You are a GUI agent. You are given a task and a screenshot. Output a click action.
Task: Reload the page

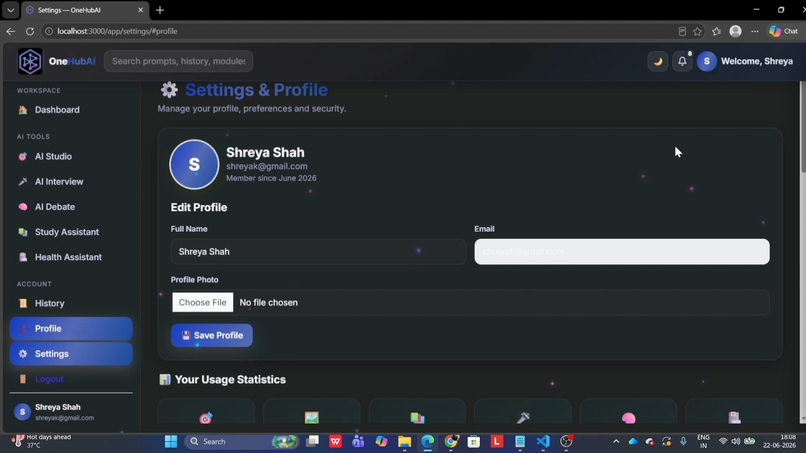click(x=30, y=31)
